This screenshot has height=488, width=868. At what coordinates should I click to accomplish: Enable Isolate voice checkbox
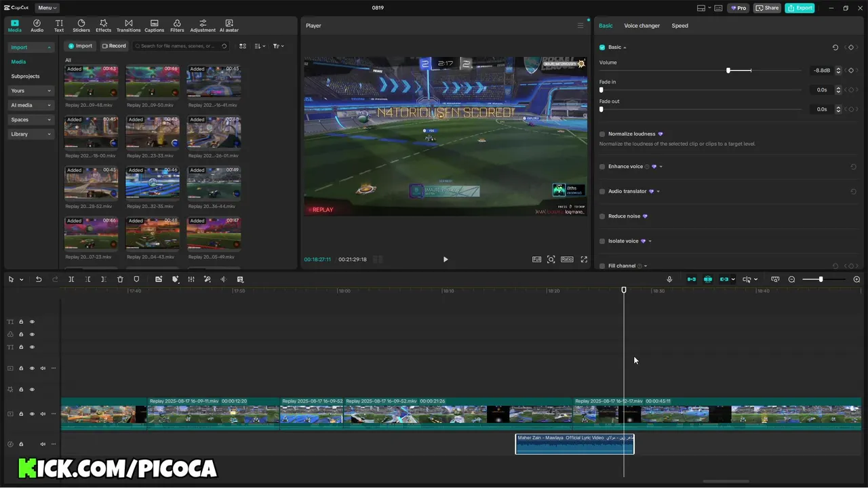point(602,241)
